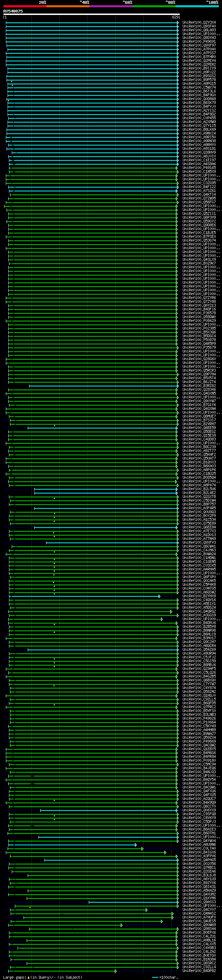The image size is (222, 980).
Task: Select the UniRef100_Q4CY07 label
Action: click(199, 910)
